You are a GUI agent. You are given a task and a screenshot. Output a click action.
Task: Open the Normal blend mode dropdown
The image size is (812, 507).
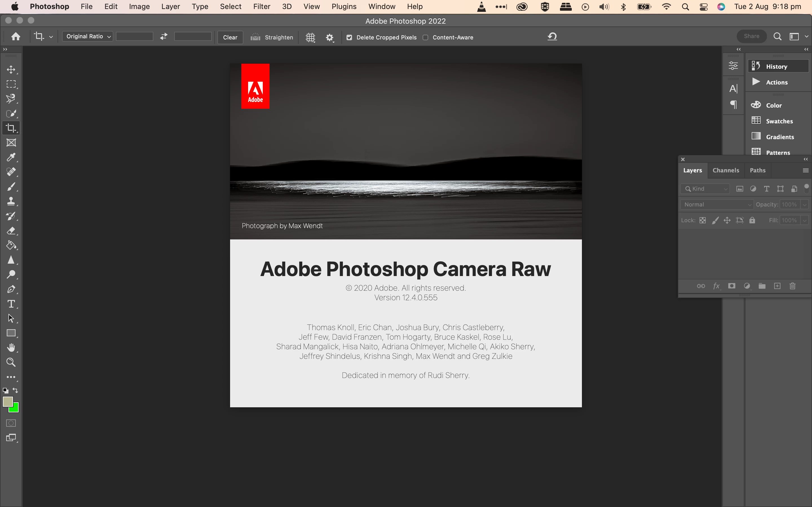(717, 204)
